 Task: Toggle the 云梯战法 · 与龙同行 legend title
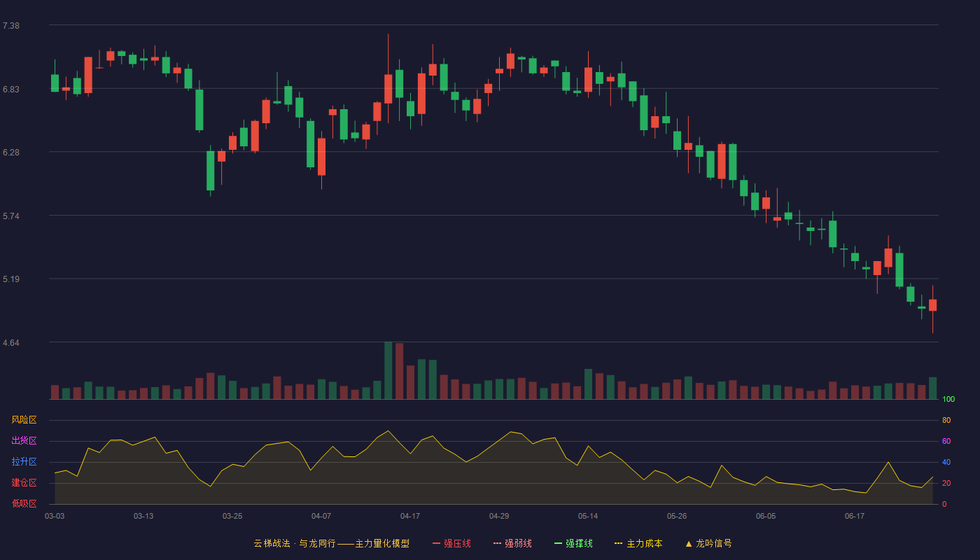click(331, 543)
